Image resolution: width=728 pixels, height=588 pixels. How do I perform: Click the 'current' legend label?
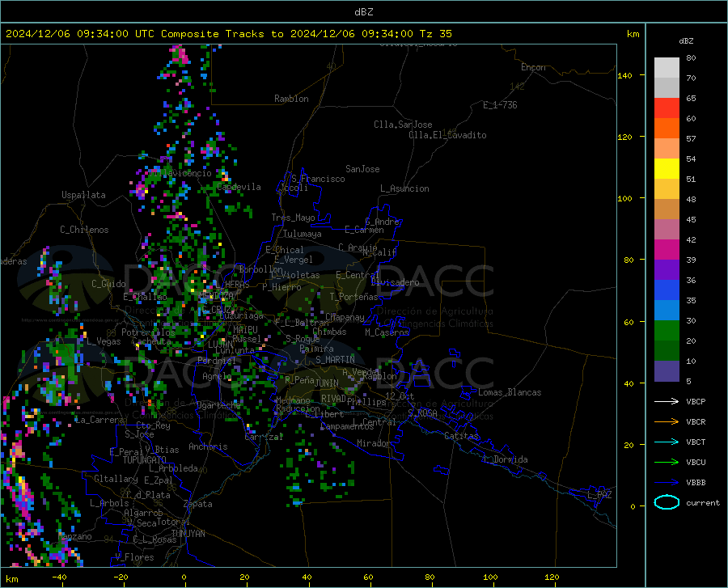703,502
